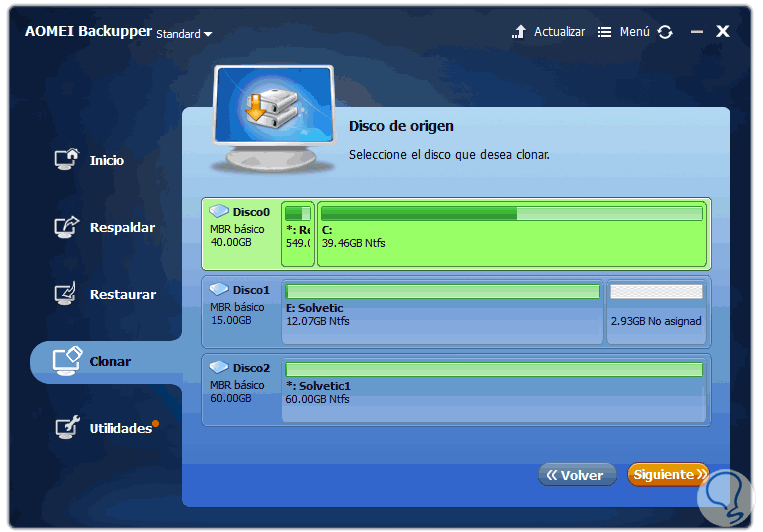Image resolution: width=763 pixels, height=532 pixels.
Task: Select Disco1 15.00GB disk row
Action: [x=456, y=312]
